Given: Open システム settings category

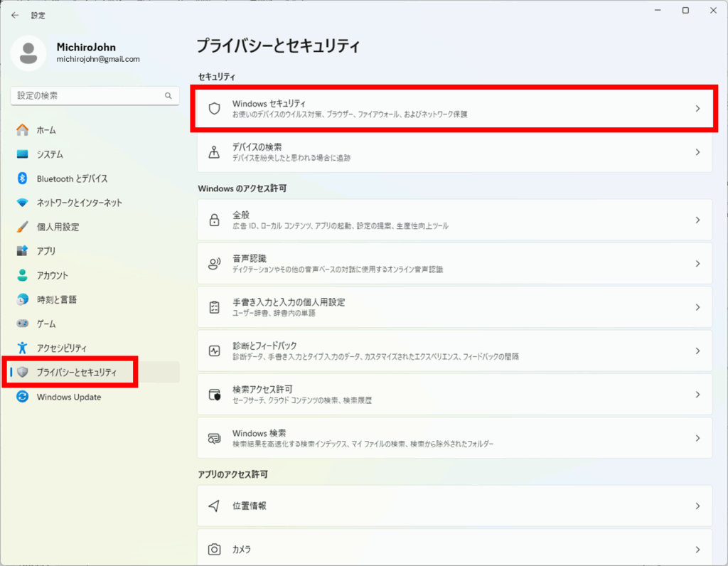Looking at the screenshot, I should click(95, 154).
